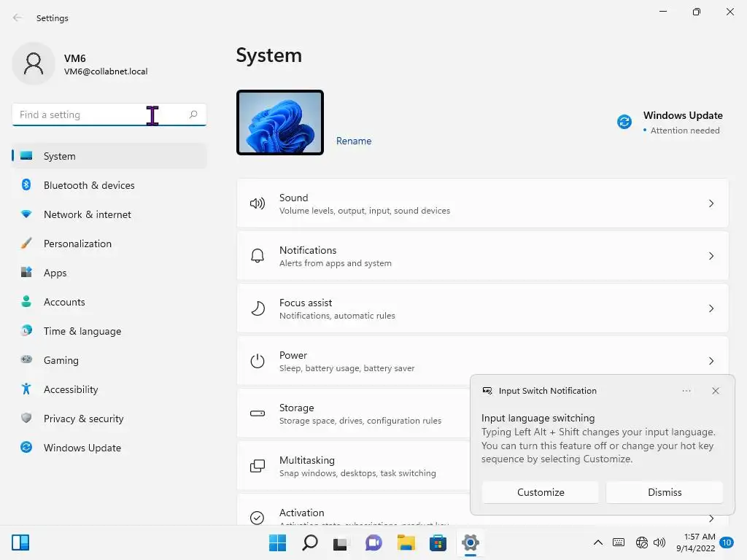Open the Chat app on taskbar
Image resolution: width=747 pixels, height=560 pixels.
(373, 542)
